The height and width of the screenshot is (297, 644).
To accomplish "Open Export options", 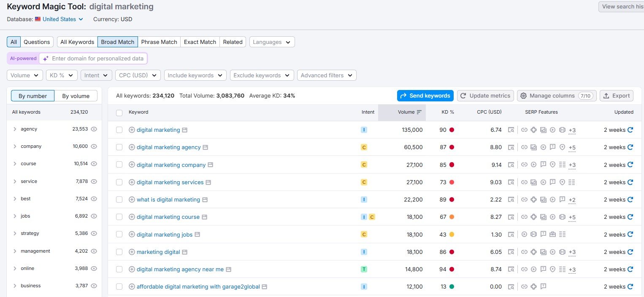I will click(616, 95).
